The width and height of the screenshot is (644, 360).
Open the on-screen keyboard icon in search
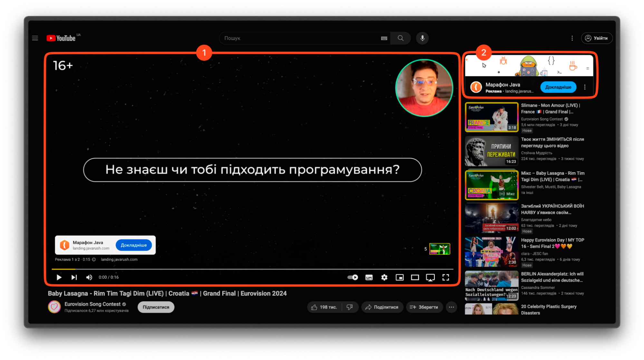[x=384, y=38]
